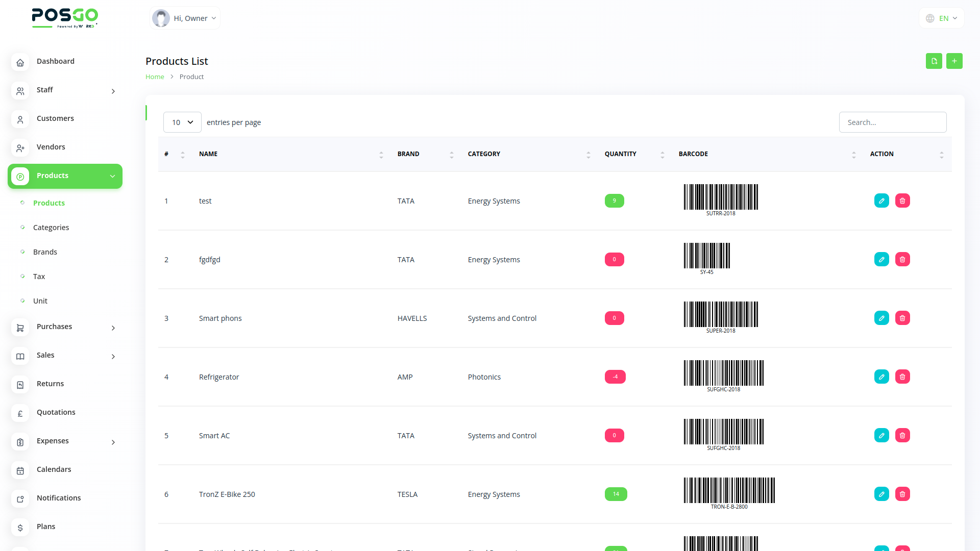Delete the Smart AC product

pos(902,435)
